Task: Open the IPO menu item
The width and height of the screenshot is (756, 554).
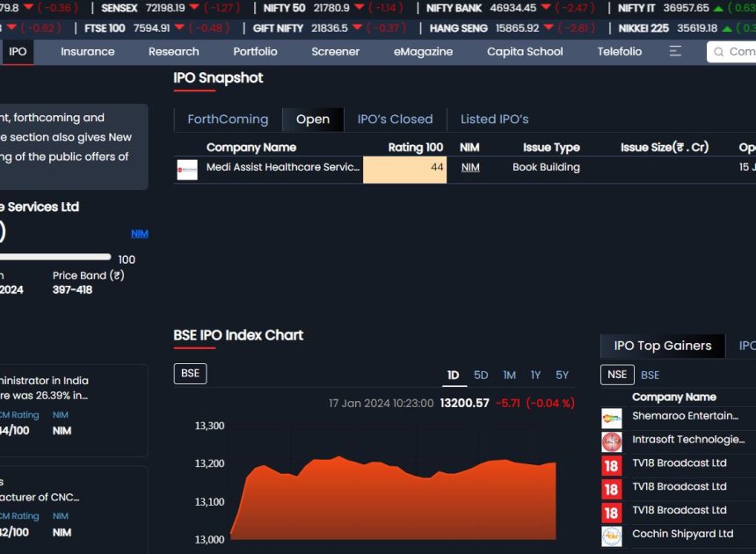Action: click(18, 52)
